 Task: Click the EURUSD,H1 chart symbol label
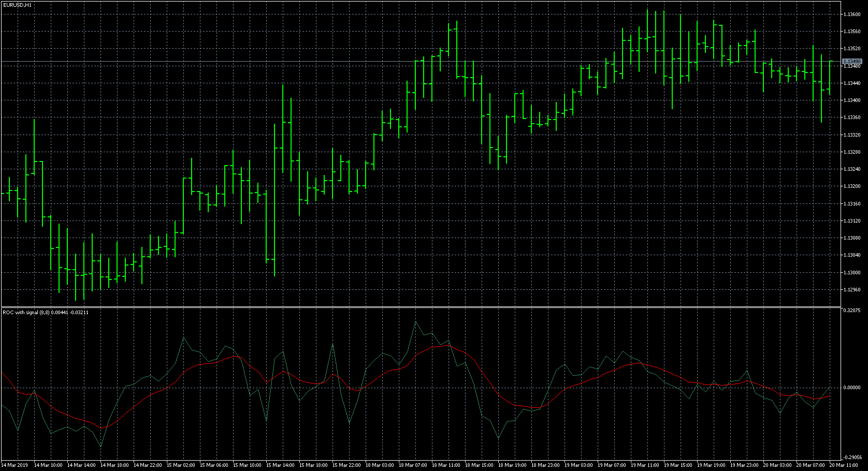click(x=17, y=5)
